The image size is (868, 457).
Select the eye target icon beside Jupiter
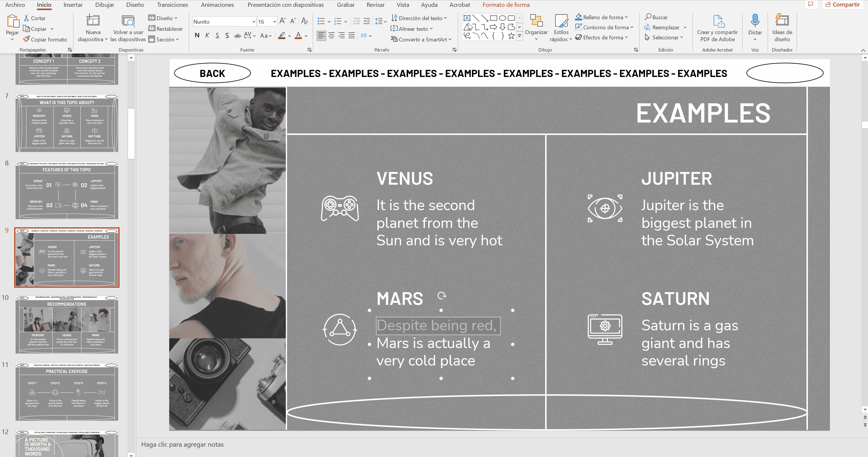605,208
